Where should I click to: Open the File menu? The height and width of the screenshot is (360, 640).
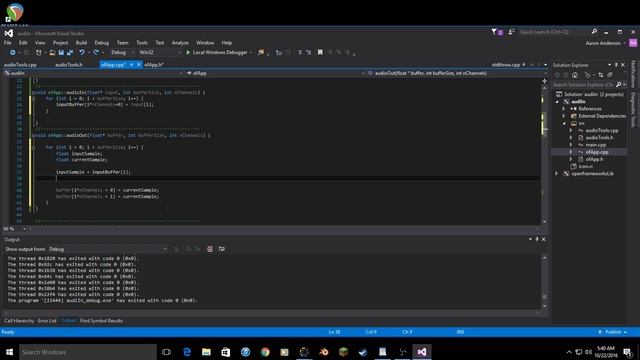[x=7, y=43]
